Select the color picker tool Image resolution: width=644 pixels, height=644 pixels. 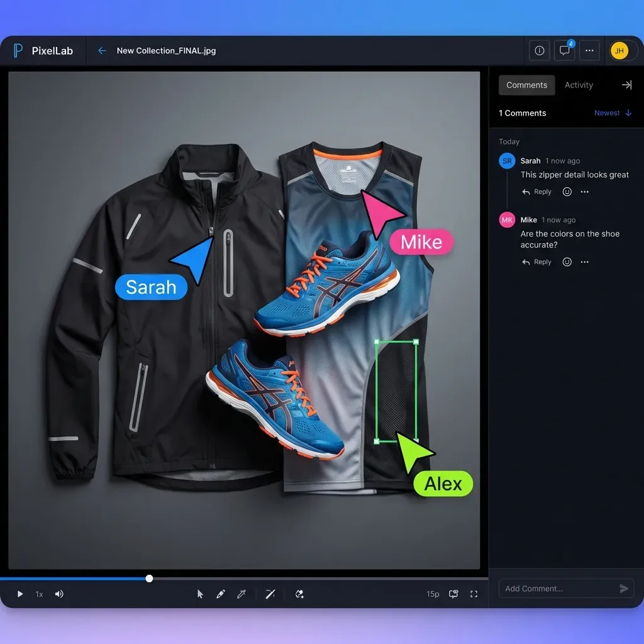(x=241, y=594)
